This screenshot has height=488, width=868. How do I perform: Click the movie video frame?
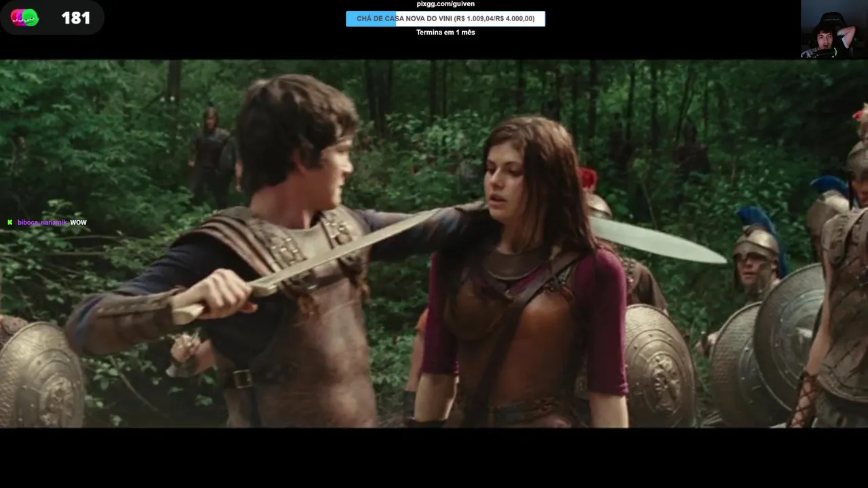pos(434,244)
